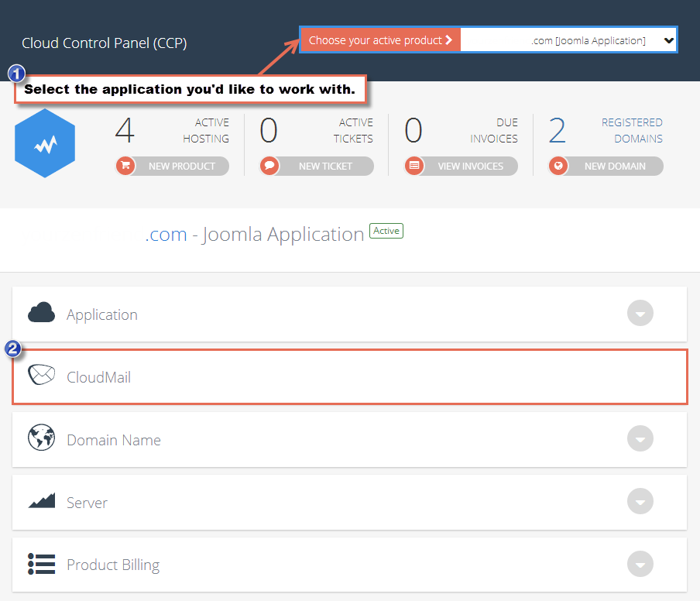Click the invoice list icon for View Invoices
700x601 pixels.
coord(414,166)
